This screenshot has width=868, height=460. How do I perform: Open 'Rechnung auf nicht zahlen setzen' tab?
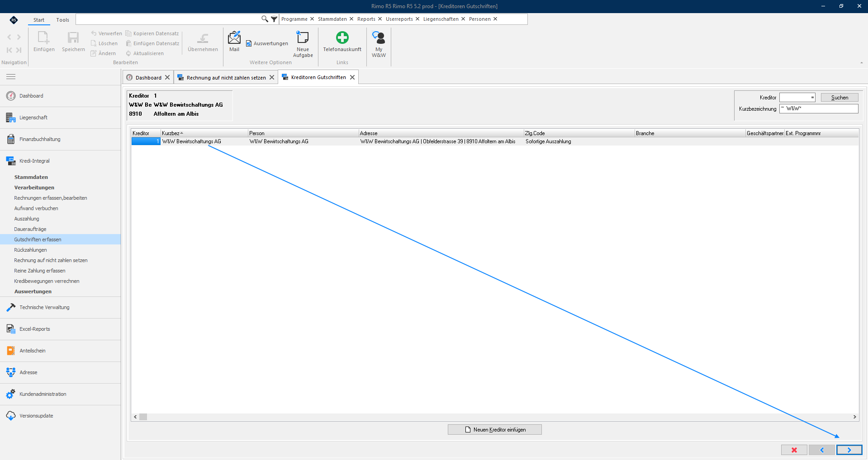point(226,78)
